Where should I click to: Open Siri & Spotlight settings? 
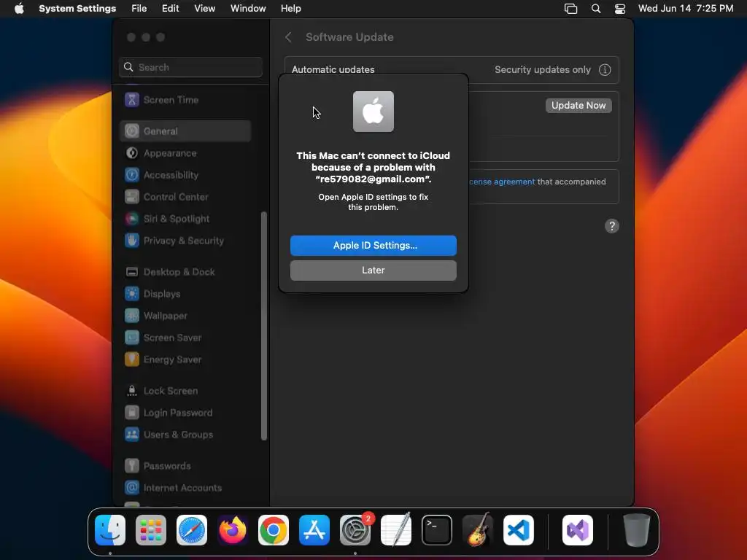click(x=185, y=219)
